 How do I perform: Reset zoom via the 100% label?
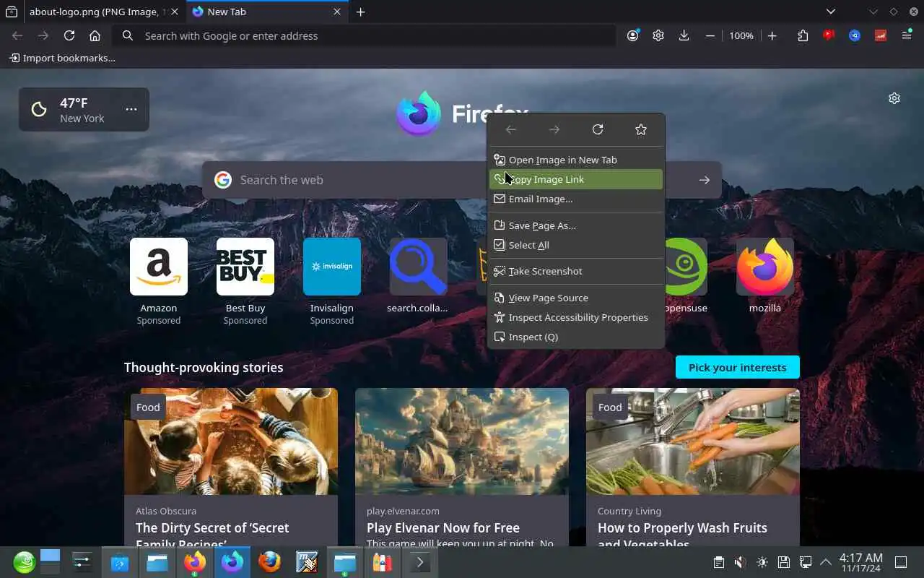741,35
